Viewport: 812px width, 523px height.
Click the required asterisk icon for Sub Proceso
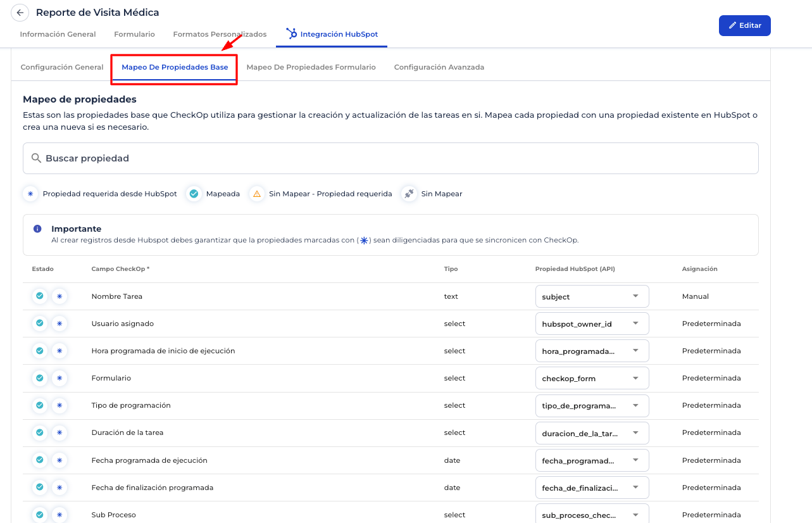coord(59,515)
